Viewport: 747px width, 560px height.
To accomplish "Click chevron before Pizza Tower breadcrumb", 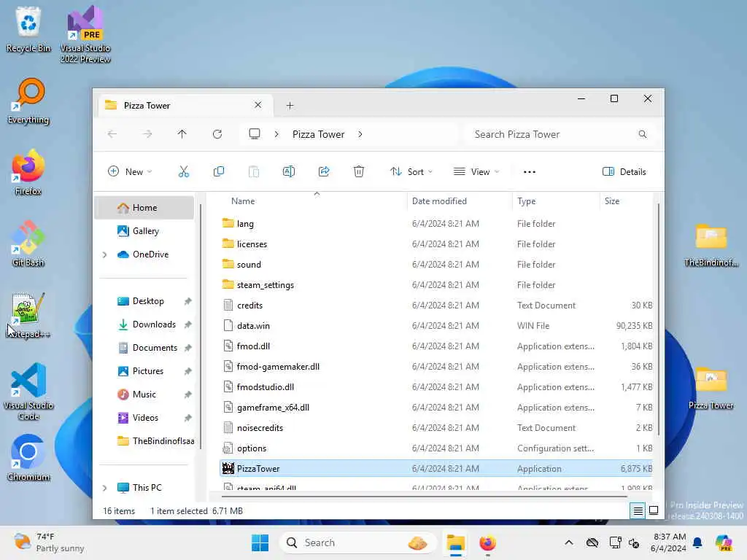I will pyautogui.click(x=276, y=134).
